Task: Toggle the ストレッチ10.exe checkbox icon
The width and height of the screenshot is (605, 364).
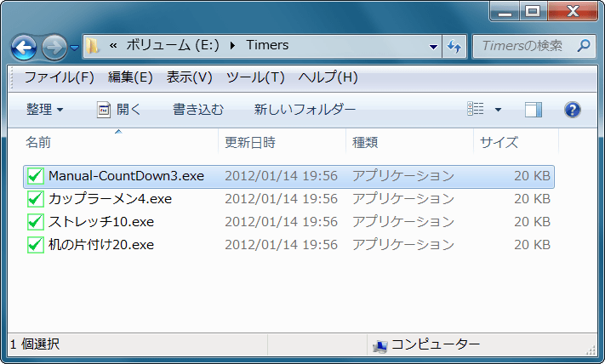Action: coord(35,222)
